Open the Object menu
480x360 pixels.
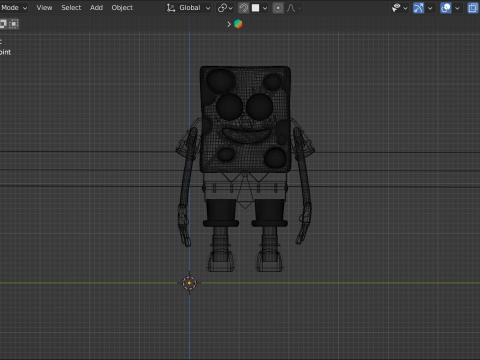pos(122,8)
